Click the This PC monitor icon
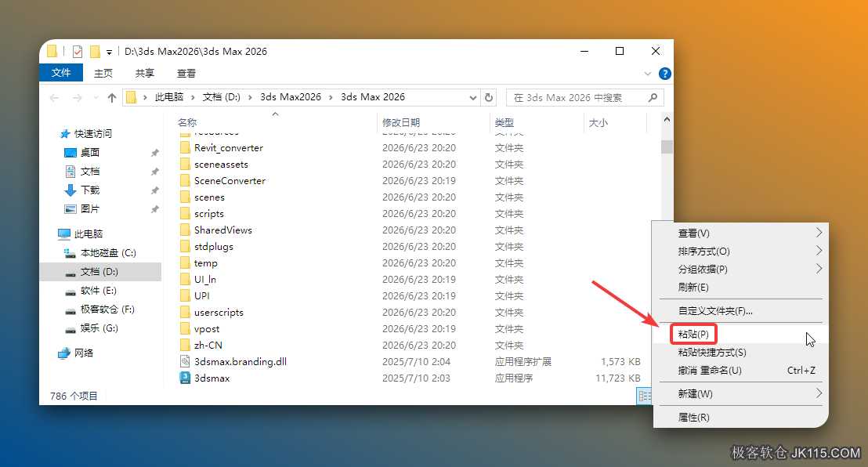This screenshot has height=467, width=868. (x=64, y=233)
